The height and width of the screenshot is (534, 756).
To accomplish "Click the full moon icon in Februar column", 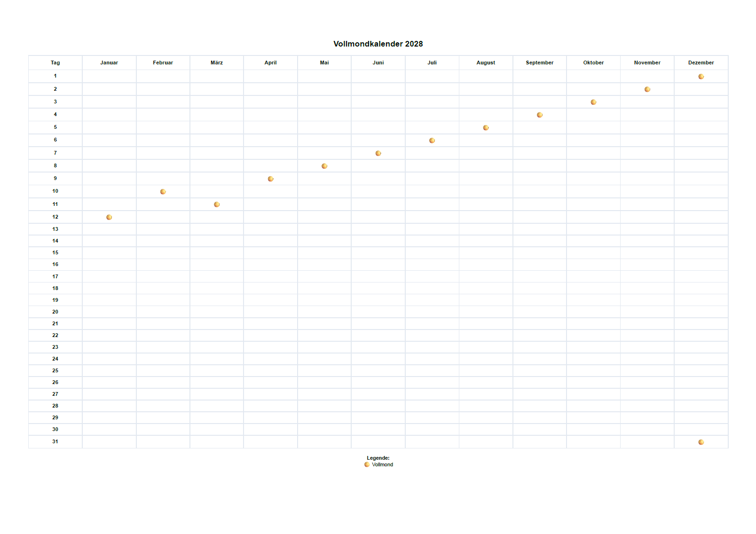I will (x=163, y=192).
